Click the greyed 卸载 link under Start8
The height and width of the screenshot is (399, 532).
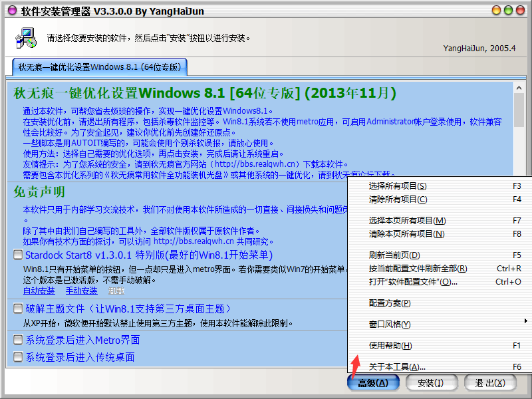[x=116, y=291]
